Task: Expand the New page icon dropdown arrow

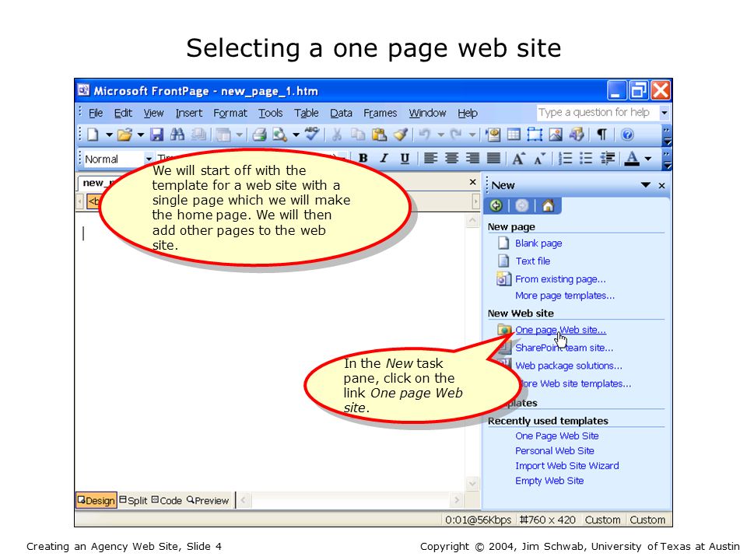Action: [109, 135]
